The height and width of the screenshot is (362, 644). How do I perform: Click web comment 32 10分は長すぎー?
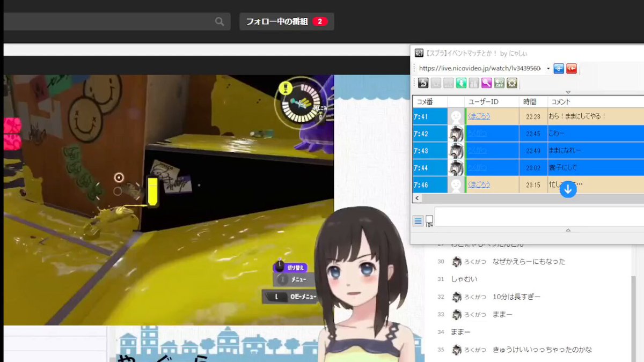pyautogui.click(x=516, y=297)
